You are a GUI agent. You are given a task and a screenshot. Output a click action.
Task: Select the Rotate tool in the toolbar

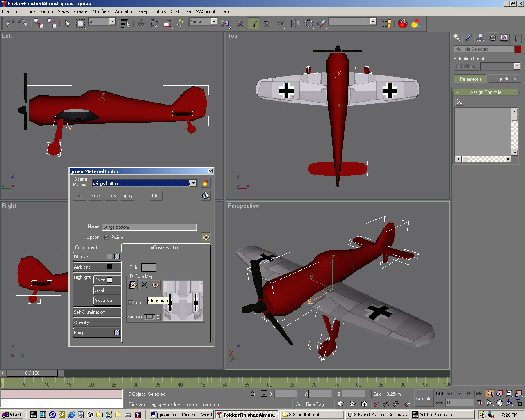154,23
